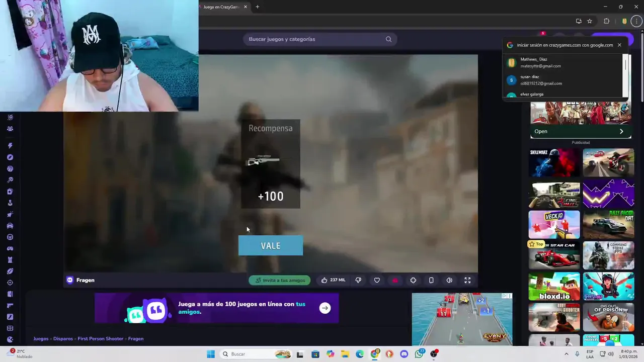Like the Fragen game with thumbs up
644x362 pixels.
(333, 280)
